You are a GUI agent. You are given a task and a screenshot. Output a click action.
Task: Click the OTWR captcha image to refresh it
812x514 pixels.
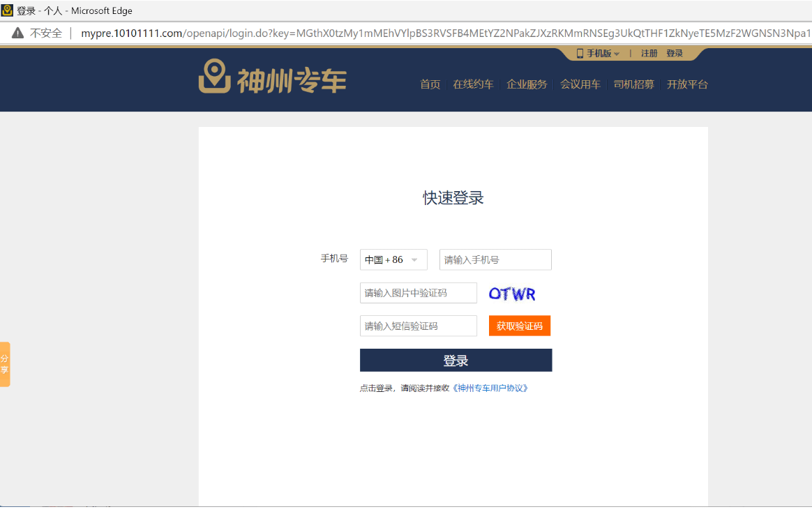coord(512,293)
